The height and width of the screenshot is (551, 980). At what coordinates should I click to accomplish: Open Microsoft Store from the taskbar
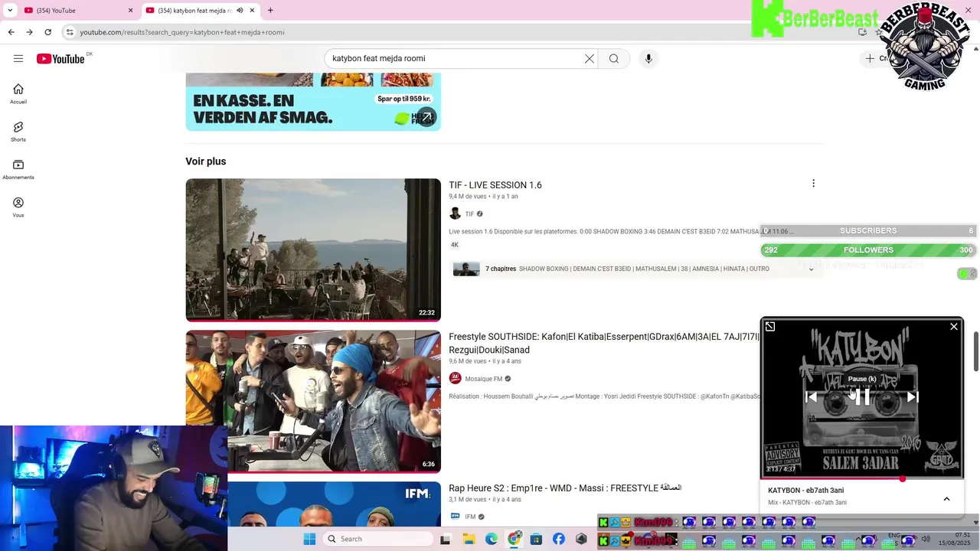pos(536,539)
